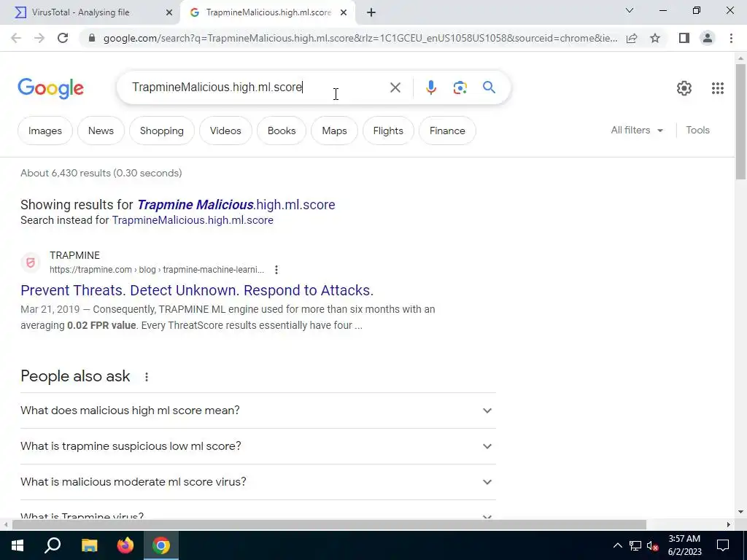Select the Flights filter

click(388, 131)
